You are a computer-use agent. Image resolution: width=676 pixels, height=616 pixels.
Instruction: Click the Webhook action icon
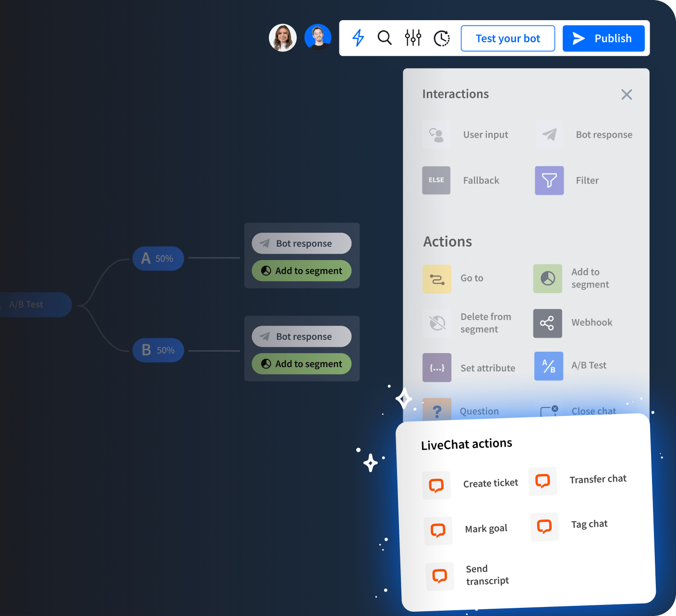(547, 323)
